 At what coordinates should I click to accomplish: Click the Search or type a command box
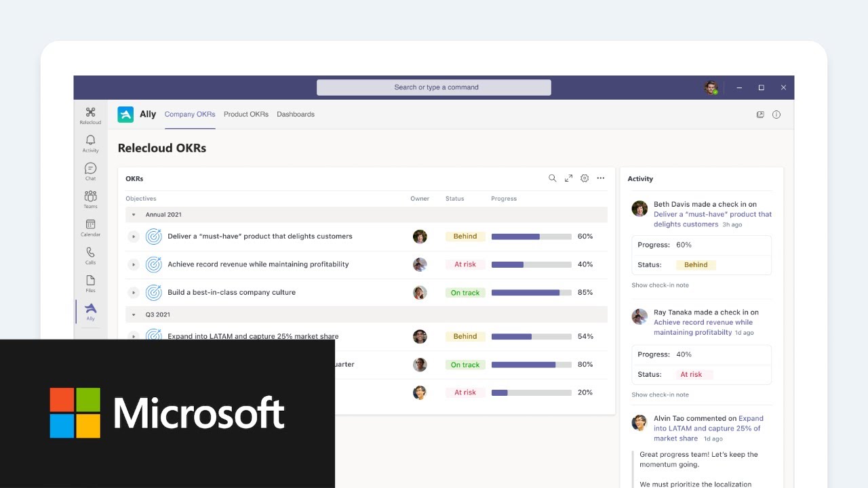click(434, 87)
